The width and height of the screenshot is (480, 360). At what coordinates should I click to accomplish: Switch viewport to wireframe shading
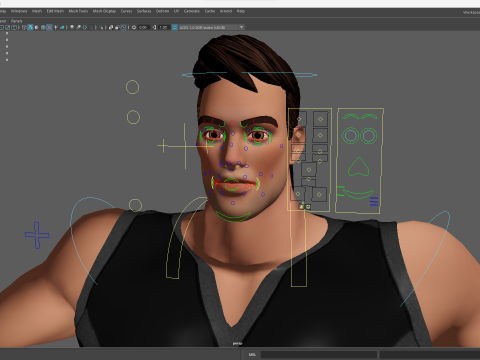(24, 27)
